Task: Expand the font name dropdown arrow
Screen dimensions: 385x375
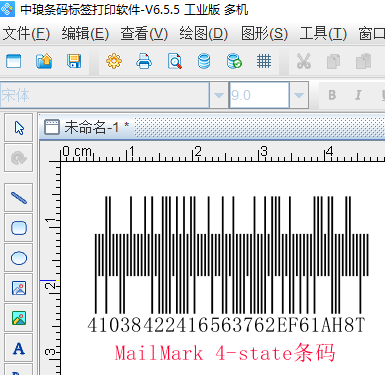Action: click(x=219, y=95)
